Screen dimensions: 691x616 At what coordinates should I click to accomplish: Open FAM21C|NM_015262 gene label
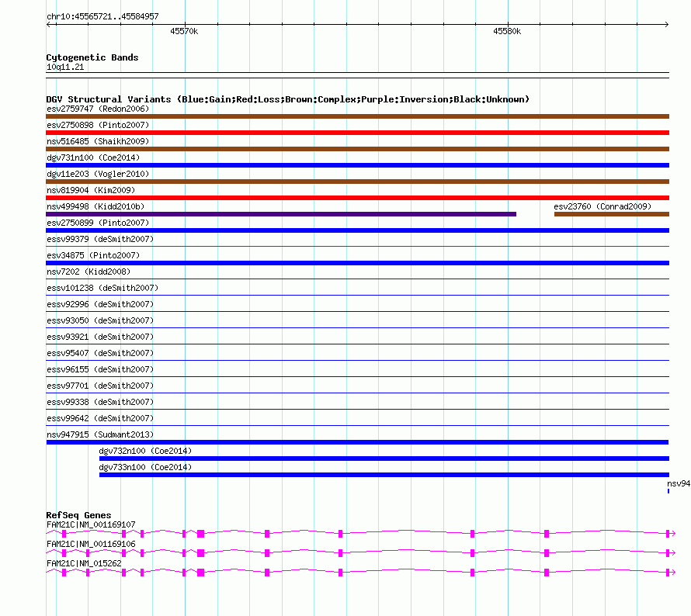pyautogui.click(x=84, y=563)
